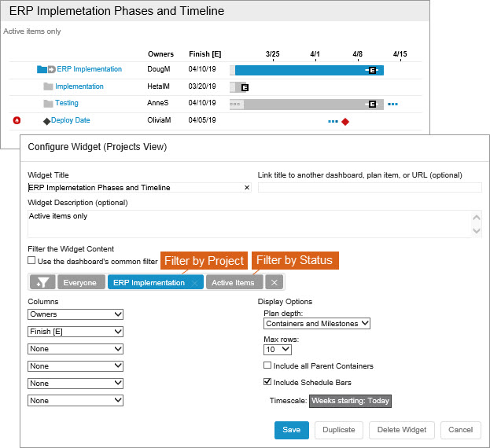Enable the dashboard's common filter checkbox
490x448 pixels.
point(31,260)
